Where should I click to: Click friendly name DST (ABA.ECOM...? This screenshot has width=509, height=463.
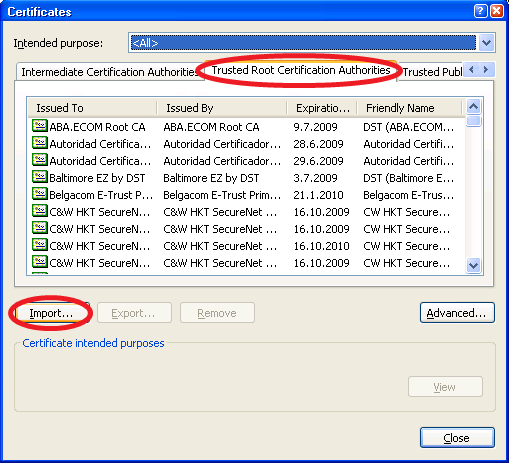coord(409,127)
